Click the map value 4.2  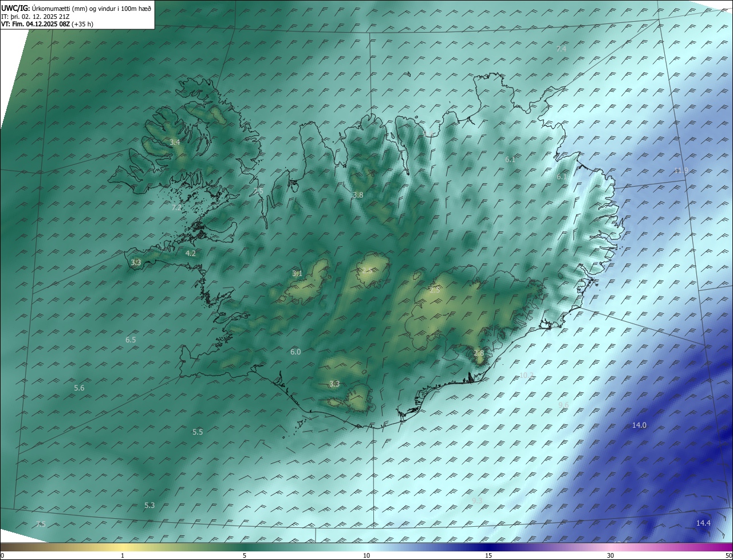191,253
